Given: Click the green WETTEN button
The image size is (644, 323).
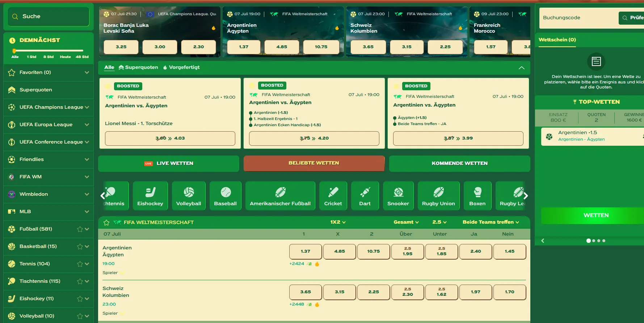Looking at the screenshot, I should click(593, 215).
